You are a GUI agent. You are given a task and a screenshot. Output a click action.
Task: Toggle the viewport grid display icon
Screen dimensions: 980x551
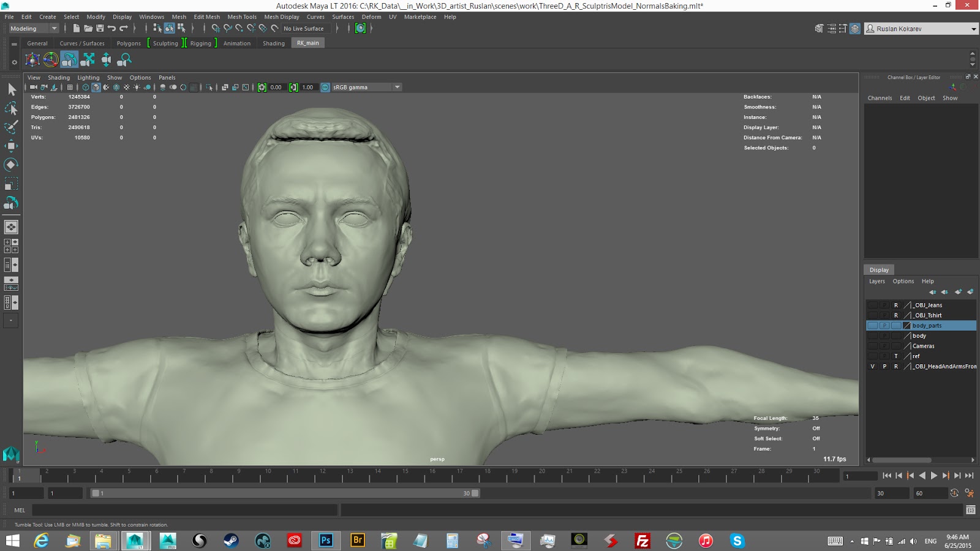(70, 88)
